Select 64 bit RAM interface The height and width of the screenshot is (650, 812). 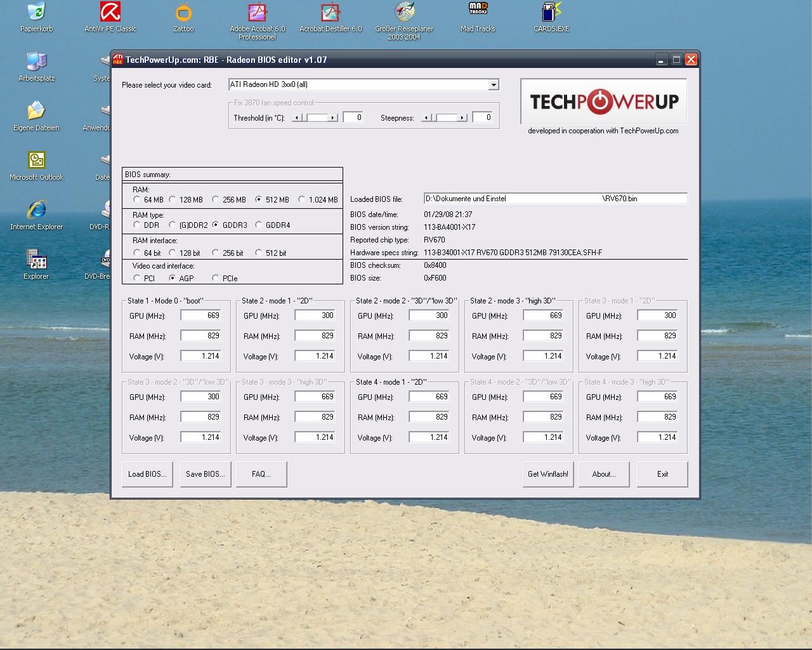point(137,253)
